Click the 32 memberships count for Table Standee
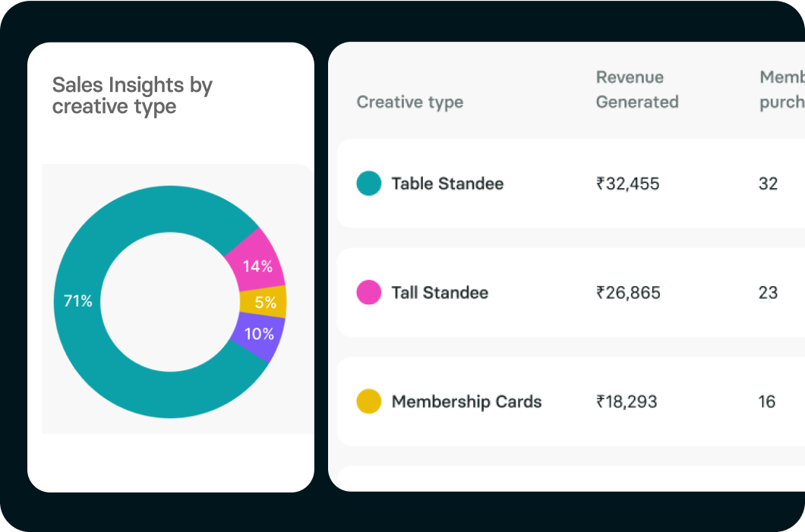This screenshot has width=805, height=532. 768,184
